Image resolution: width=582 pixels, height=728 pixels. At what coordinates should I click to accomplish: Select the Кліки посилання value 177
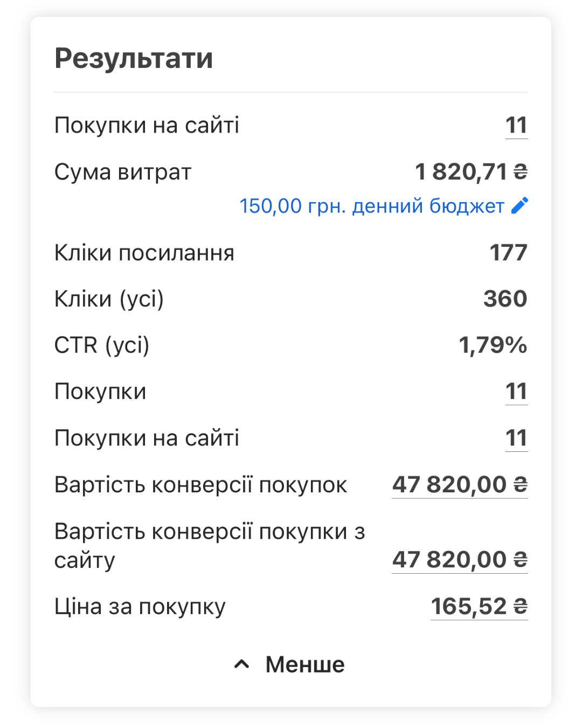point(508,253)
